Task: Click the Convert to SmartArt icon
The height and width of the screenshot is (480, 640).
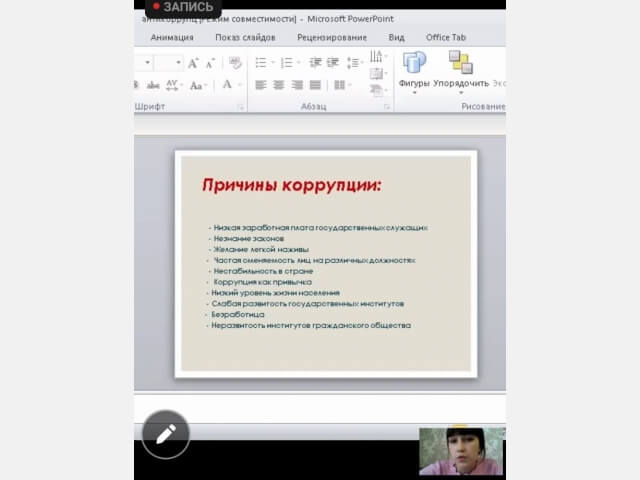Action: coord(378,90)
